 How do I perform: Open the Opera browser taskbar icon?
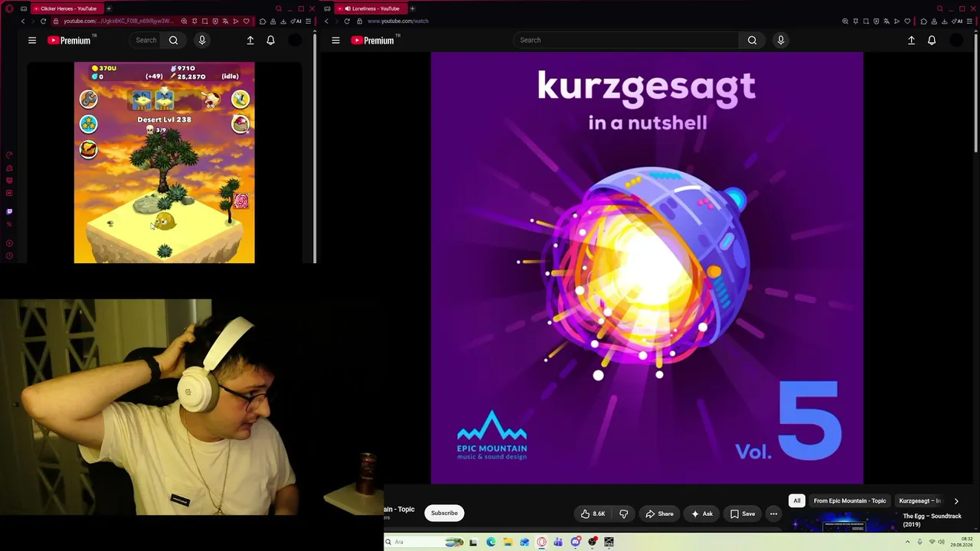tap(541, 542)
